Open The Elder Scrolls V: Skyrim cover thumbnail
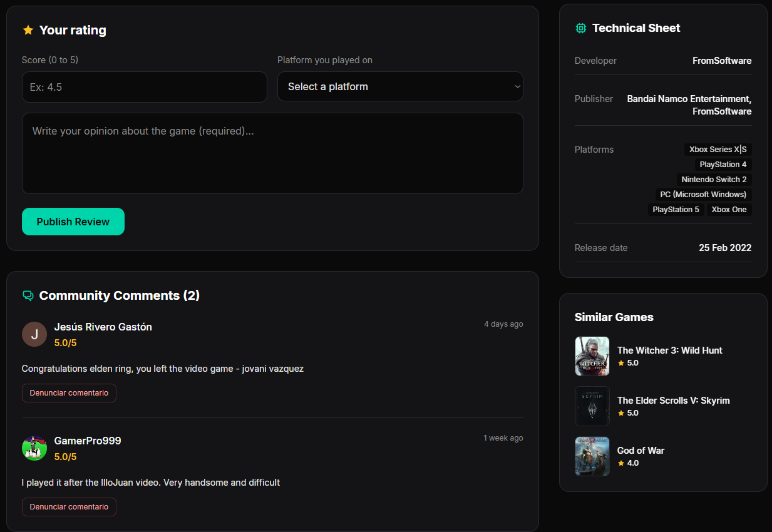Viewport: 772px width, 532px height. click(x=592, y=406)
